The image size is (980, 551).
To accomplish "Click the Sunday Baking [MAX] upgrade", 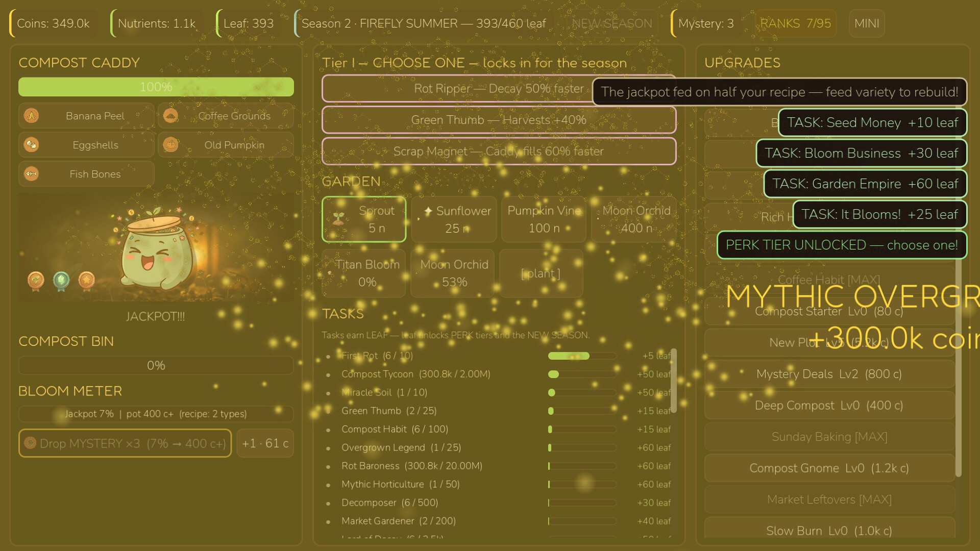I will (829, 437).
